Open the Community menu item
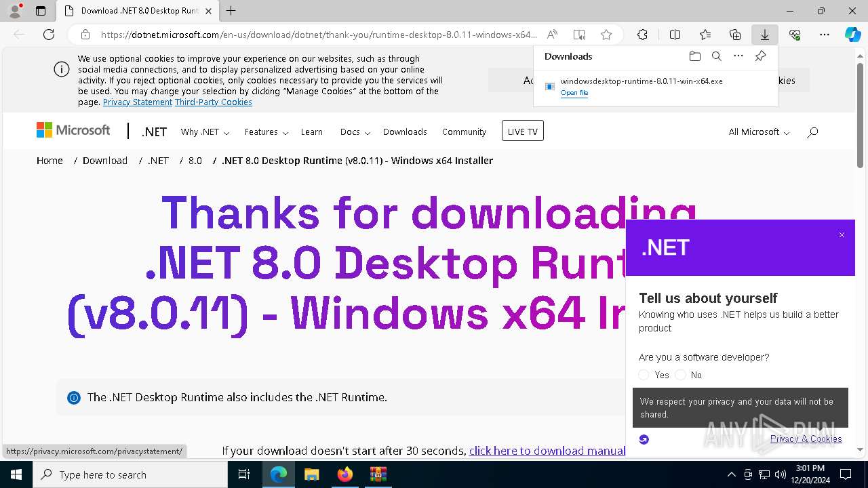 pyautogui.click(x=464, y=132)
